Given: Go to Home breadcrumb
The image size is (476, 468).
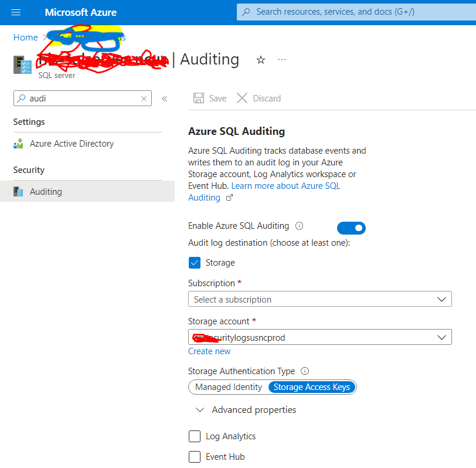Looking at the screenshot, I should [x=26, y=38].
